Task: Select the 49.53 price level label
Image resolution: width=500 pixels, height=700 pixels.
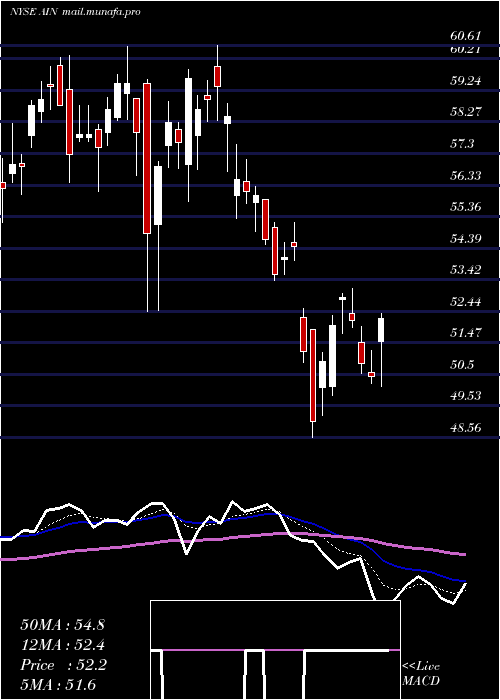Action: 466,396
